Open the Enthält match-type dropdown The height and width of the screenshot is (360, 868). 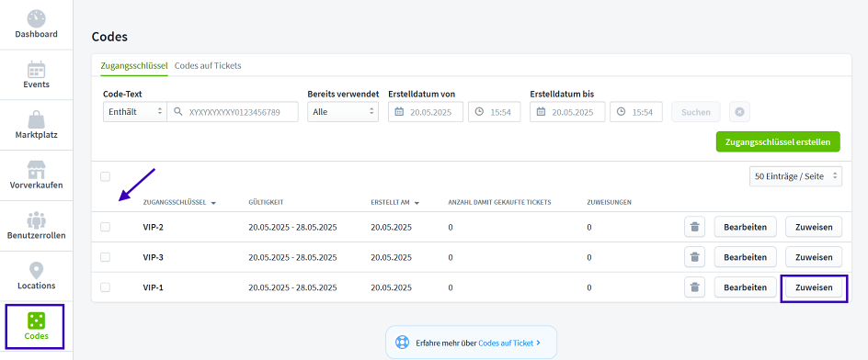(x=135, y=112)
